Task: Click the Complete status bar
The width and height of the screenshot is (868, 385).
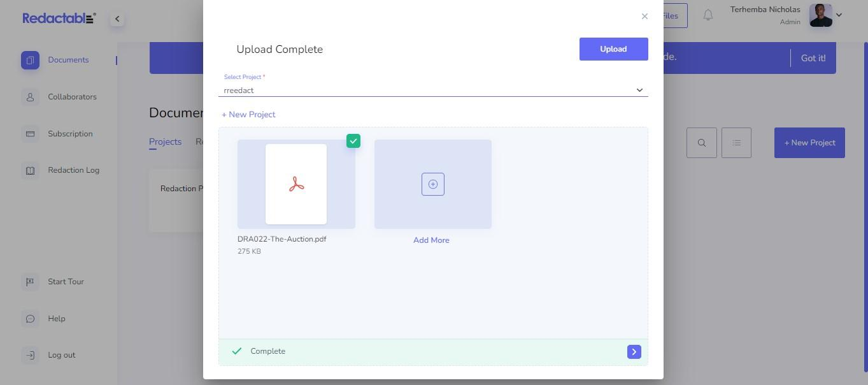Action: [433, 352]
